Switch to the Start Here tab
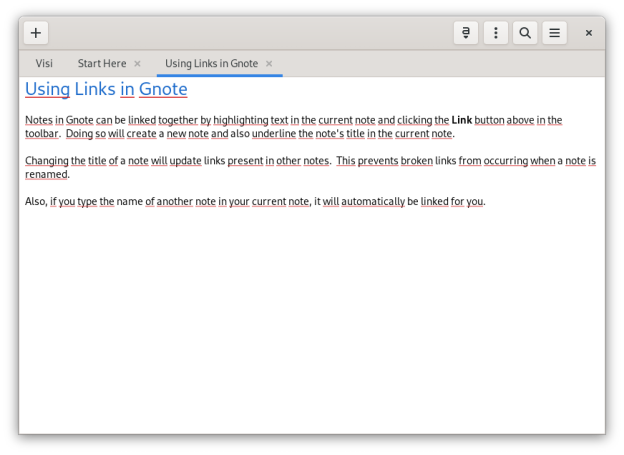This screenshot has height=455, width=624. [101, 63]
